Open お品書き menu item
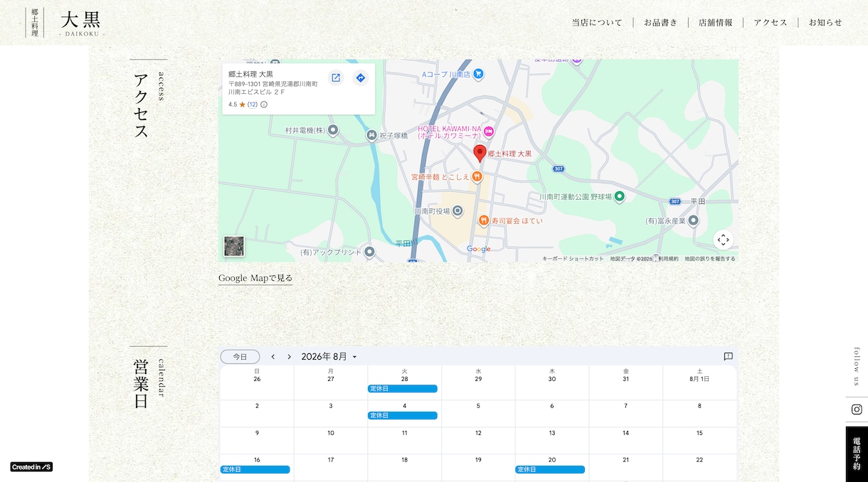The width and height of the screenshot is (868, 482). pyautogui.click(x=661, y=23)
